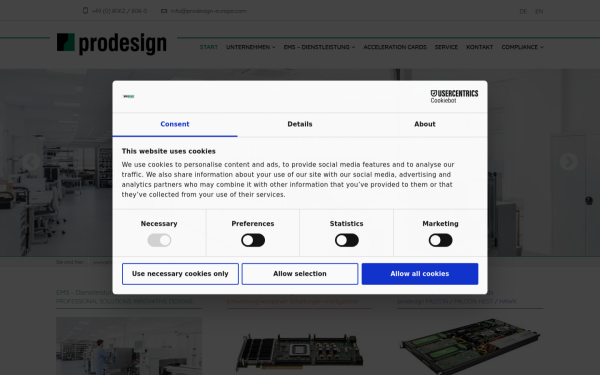This screenshot has width=600, height=375.
Task: Expand the Compliance menu
Action: [522, 47]
